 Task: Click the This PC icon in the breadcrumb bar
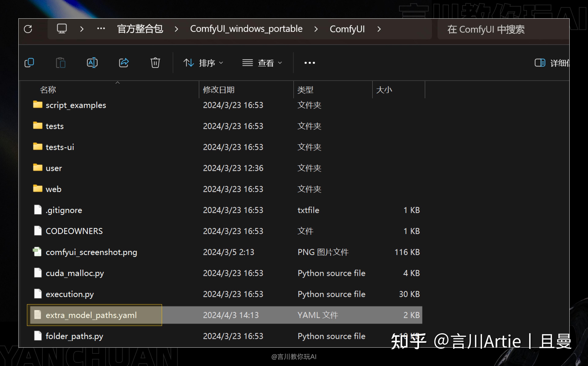coord(62,29)
